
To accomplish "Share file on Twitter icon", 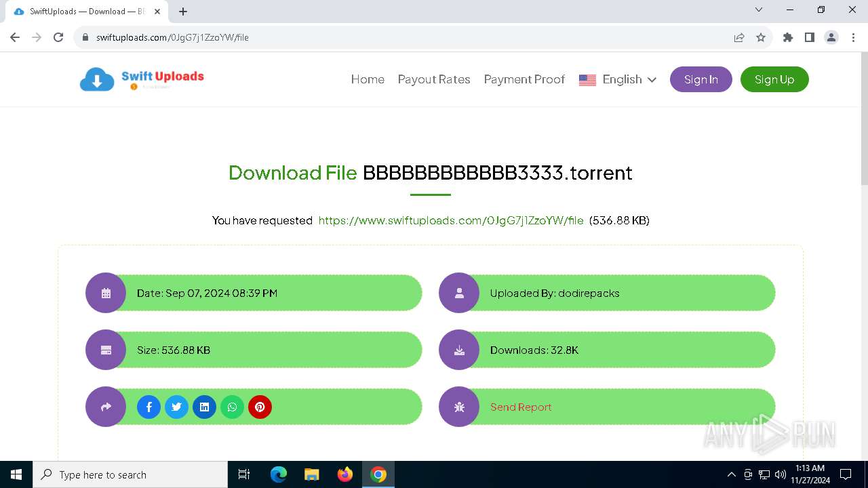I will point(176,407).
